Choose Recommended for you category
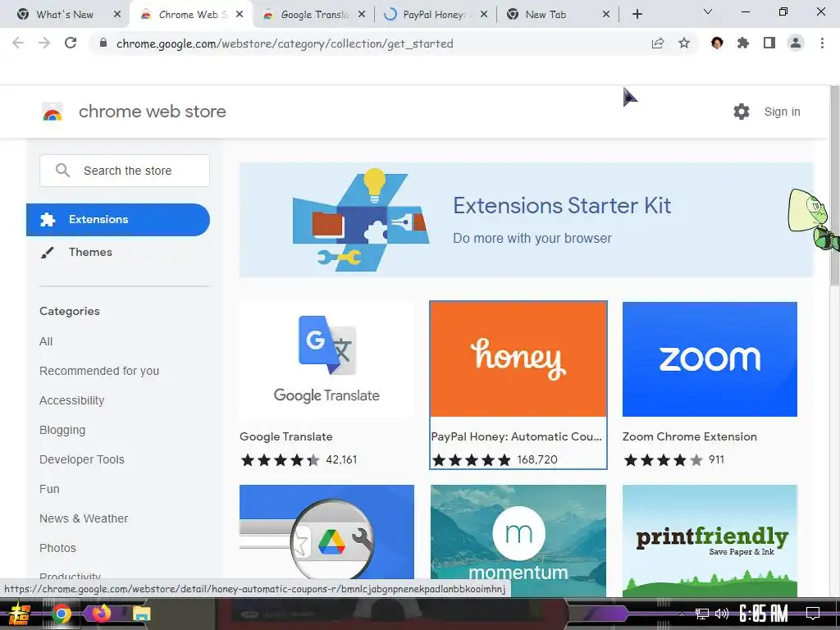This screenshot has height=630, width=840. tap(99, 371)
